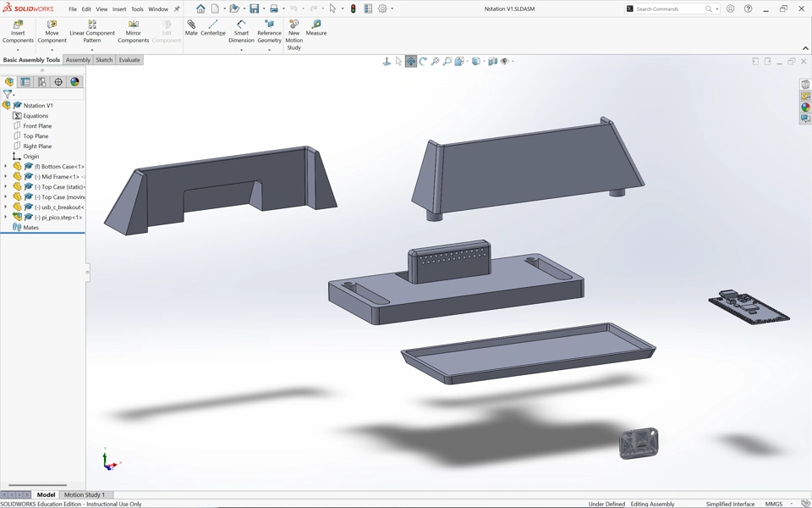This screenshot has height=508, width=812.
Task: Click the Select arrow cursor tool
Action: click(x=332, y=8)
